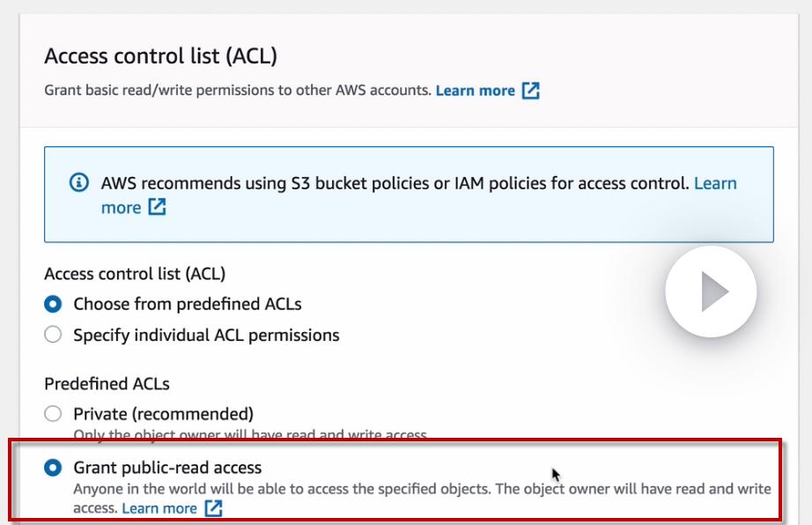Click the "Specify individual ACL permissions" label text

[x=206, y=335]
